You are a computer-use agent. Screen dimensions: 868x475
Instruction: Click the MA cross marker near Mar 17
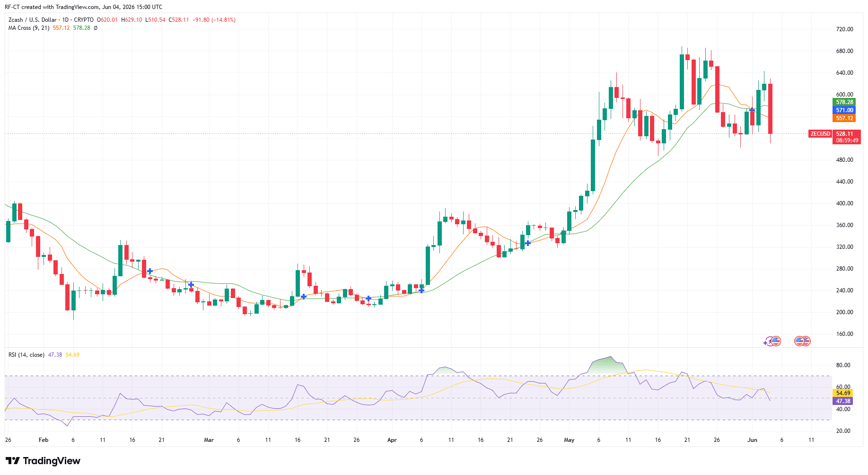point(304,296)
